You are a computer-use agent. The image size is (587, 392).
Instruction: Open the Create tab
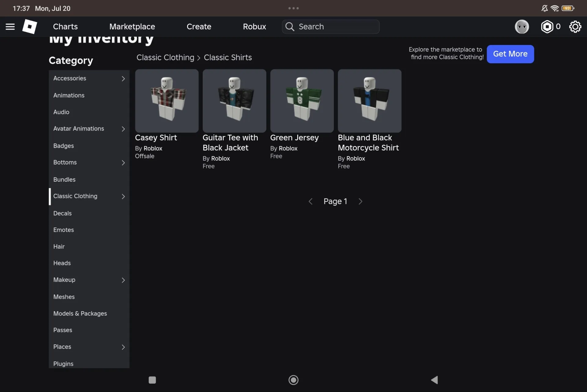pyautogui.click(x=199, y=27)
